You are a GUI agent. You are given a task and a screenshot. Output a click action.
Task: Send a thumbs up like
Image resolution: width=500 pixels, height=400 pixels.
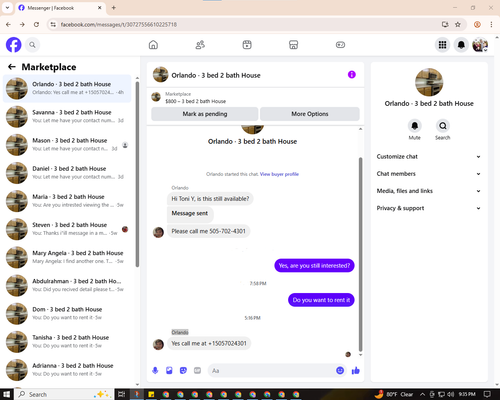tap(356, 370)
